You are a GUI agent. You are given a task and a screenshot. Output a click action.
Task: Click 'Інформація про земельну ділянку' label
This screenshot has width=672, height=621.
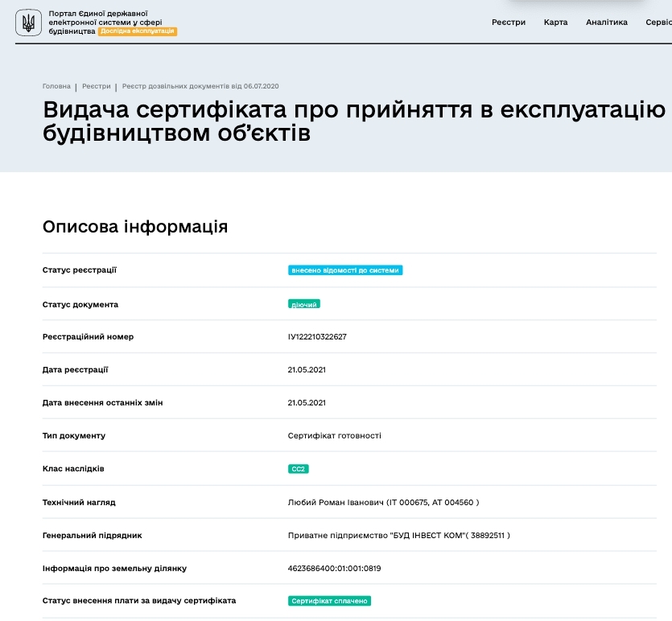point(114,569)
